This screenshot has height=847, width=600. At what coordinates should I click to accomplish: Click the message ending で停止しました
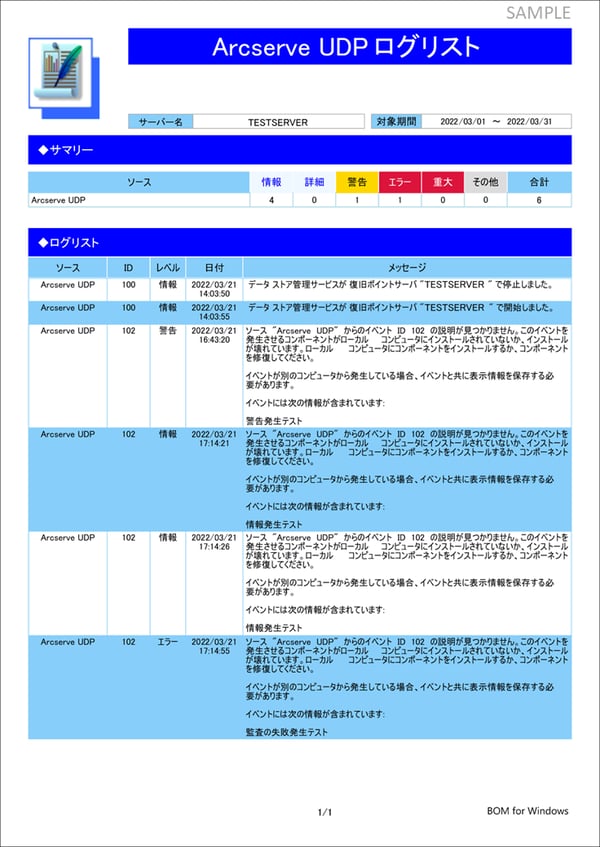pyautogui.click(x=402, y=285)
